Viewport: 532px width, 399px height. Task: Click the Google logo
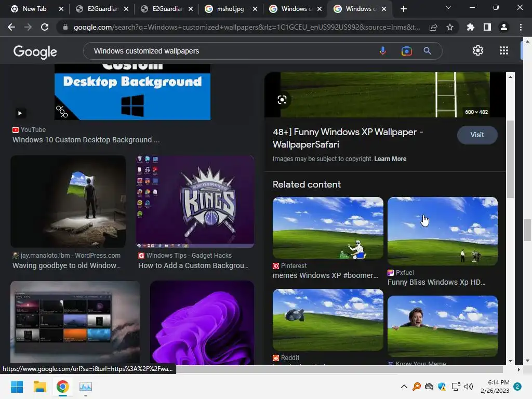pyautogui.click(x=35, y=51)
